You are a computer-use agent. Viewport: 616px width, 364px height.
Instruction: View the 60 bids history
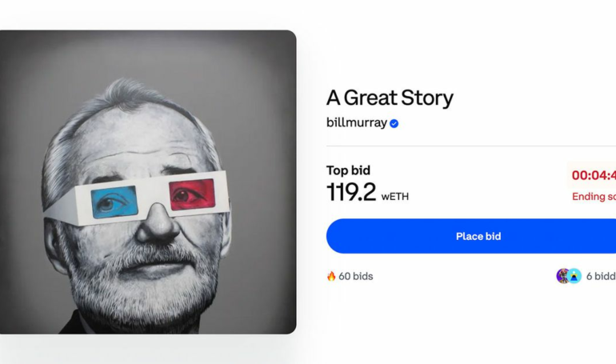point(355,276)
